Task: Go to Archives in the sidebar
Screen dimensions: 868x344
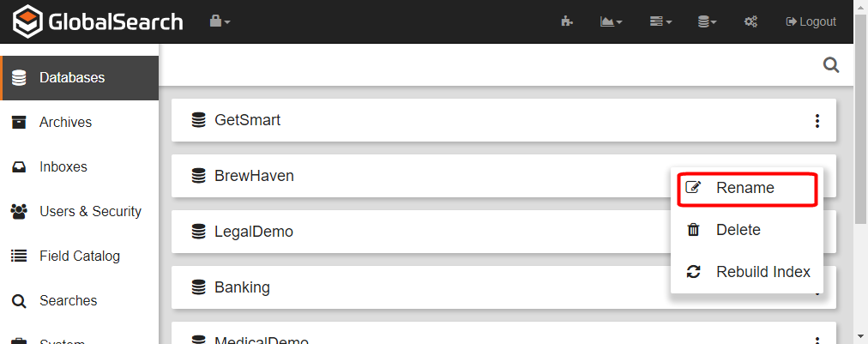Action: tap(65, 123)
